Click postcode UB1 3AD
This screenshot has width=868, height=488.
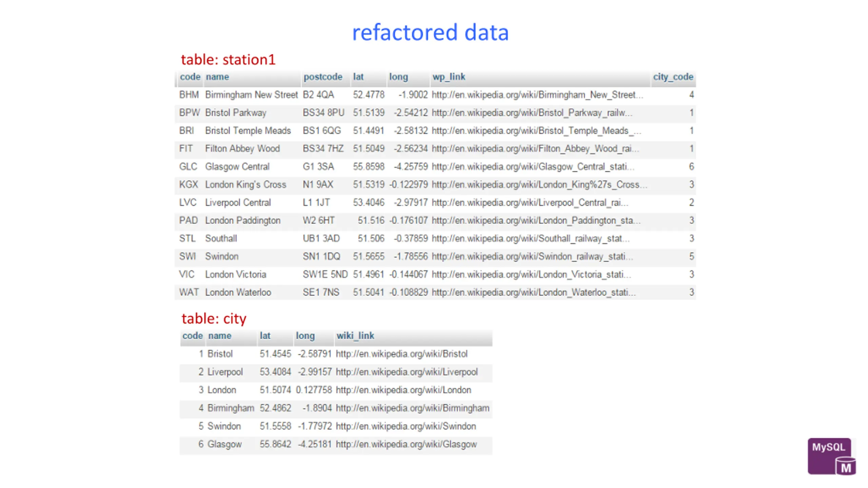coord(321,238)
